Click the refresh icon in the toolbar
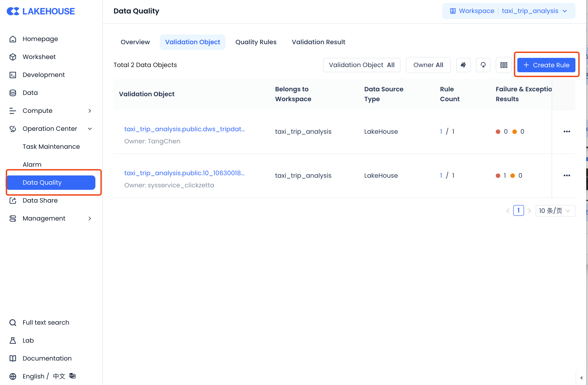 (x=483, y=65)
